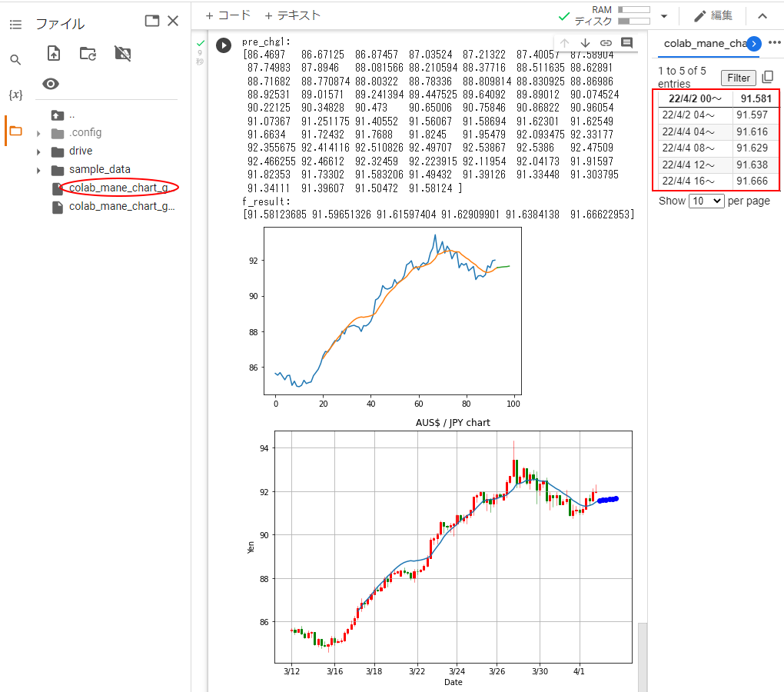
Task: Click the line plot output image
Action: (385, 318)
